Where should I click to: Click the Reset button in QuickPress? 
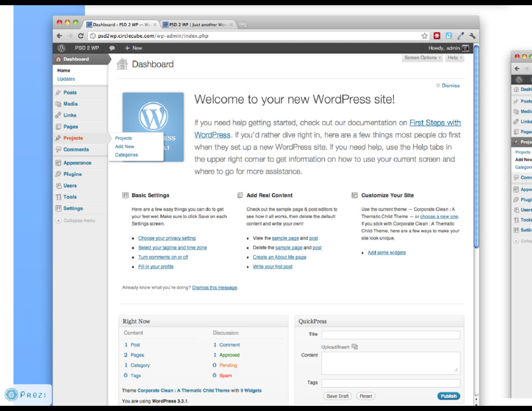(366, 396)
